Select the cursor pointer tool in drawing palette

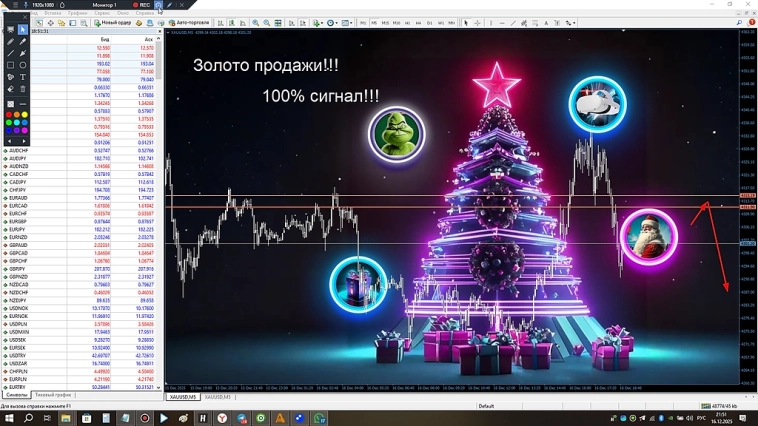[23, 30]
